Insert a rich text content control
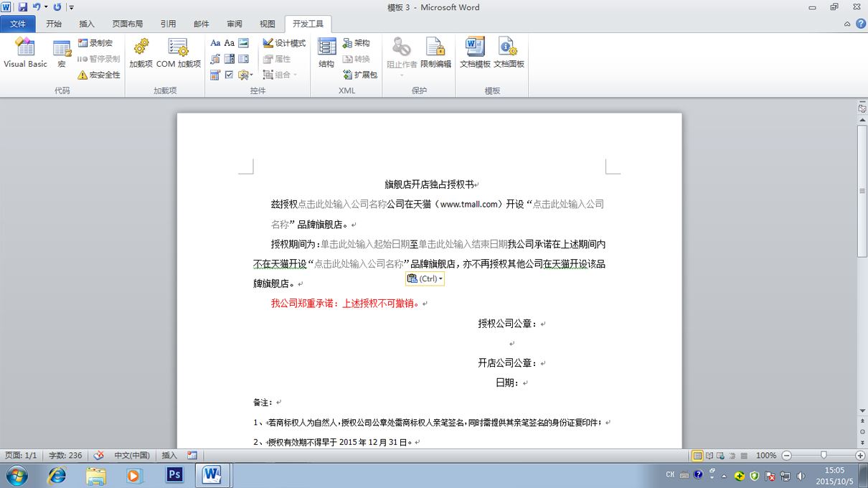 click(215, 43)
